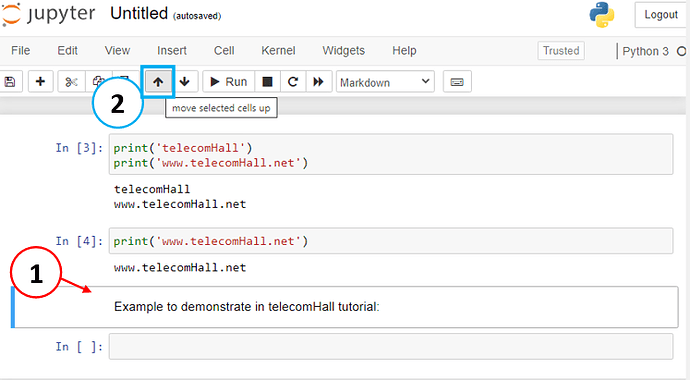Interrupt the kernel with stop icon

pos(267,82)
